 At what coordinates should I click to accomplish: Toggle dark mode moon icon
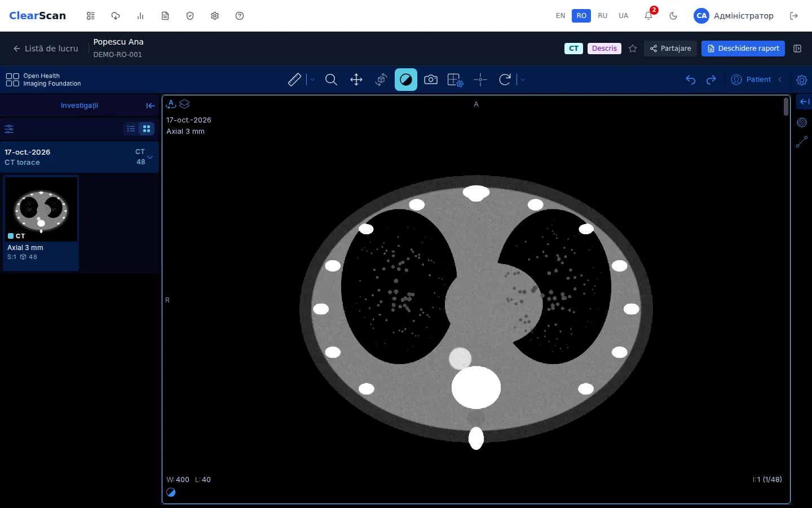click(673, 16)
